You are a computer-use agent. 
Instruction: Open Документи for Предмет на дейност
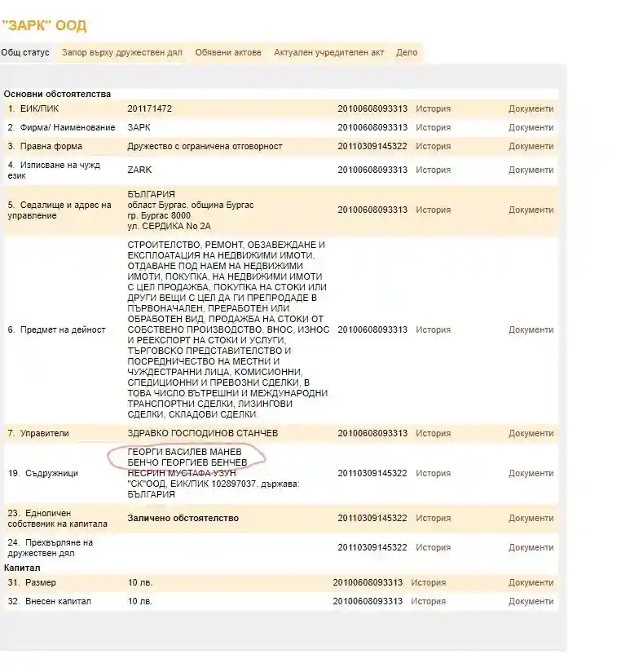(x=531, y=329)
